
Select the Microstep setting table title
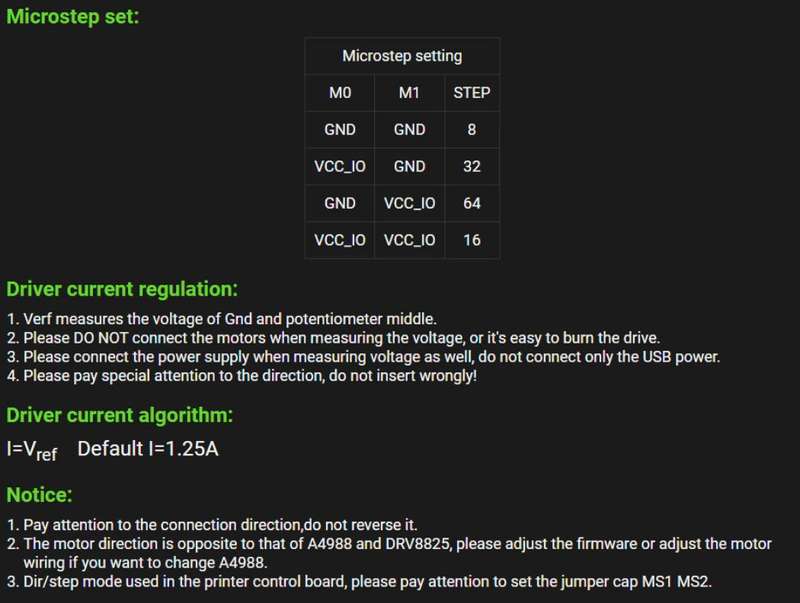coord(402,56)
